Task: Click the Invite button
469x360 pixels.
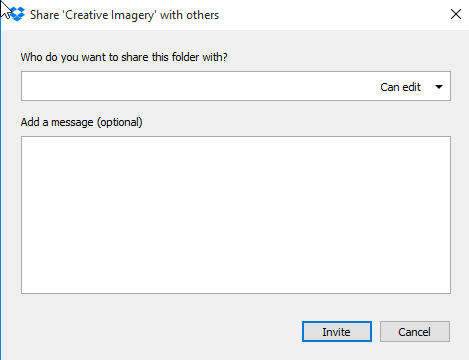Action: (337, 332)
